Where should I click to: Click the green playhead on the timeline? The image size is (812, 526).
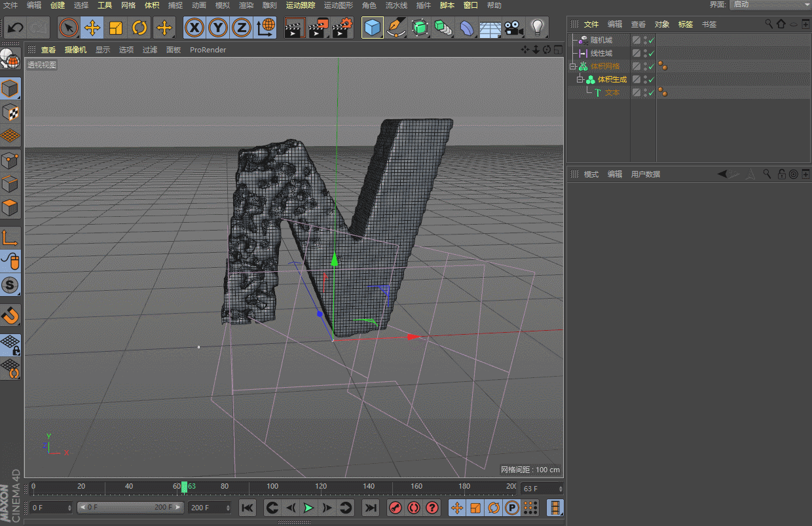coord(184,487)
